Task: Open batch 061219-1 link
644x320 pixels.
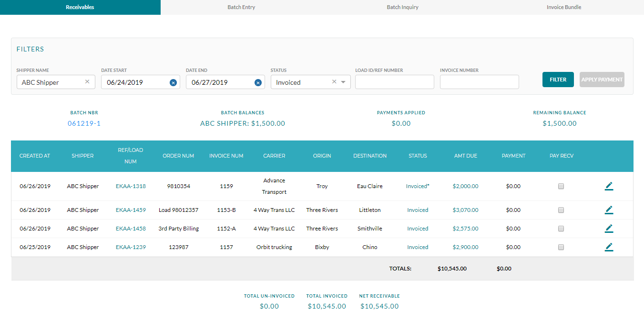Action: (84, 123)
